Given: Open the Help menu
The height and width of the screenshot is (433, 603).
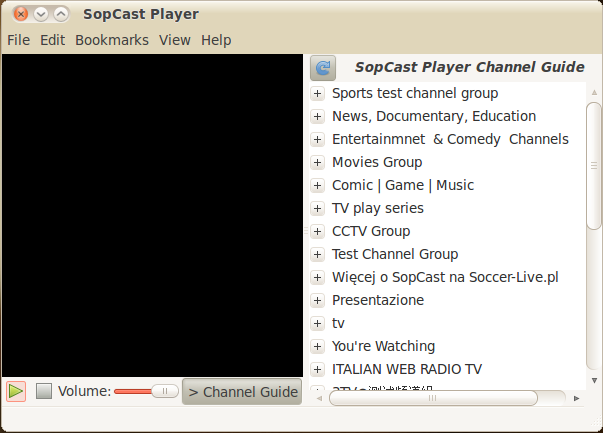Looking at the screenshot, I should (215, 40).
